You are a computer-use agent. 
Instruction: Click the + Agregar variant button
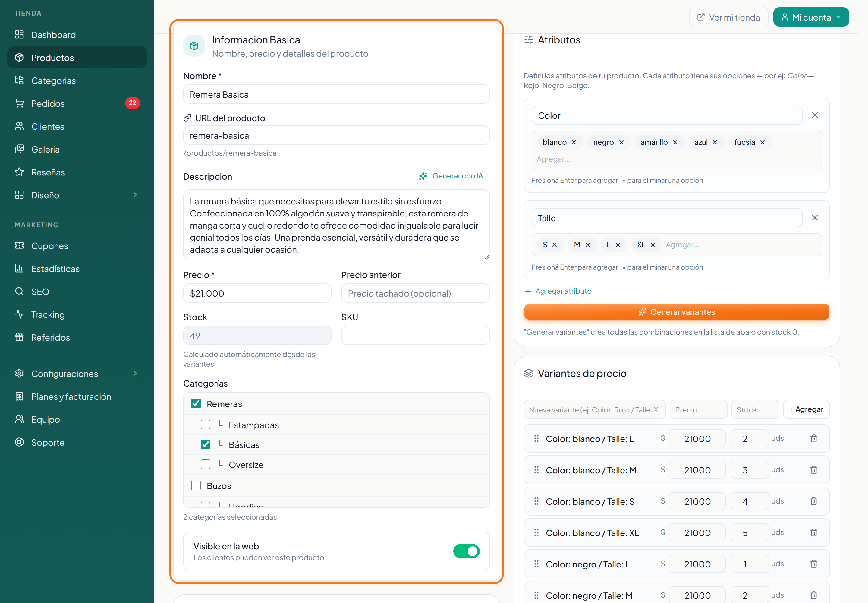[x=806, y=409]
